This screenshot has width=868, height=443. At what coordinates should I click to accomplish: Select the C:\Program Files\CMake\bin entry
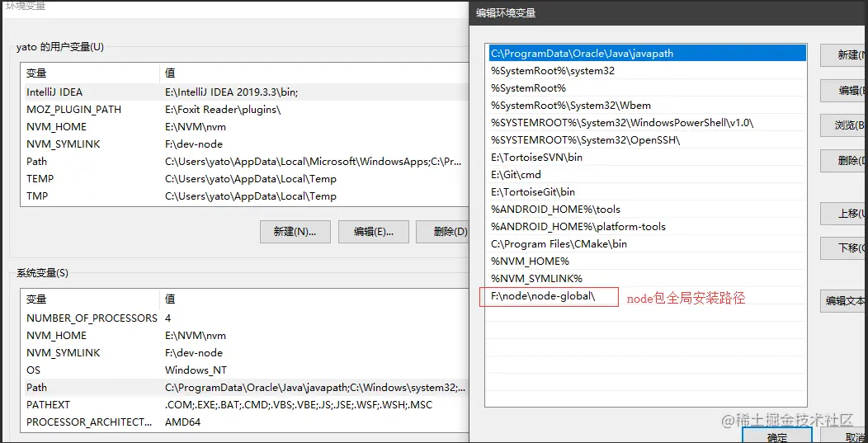tap(559, 244)
